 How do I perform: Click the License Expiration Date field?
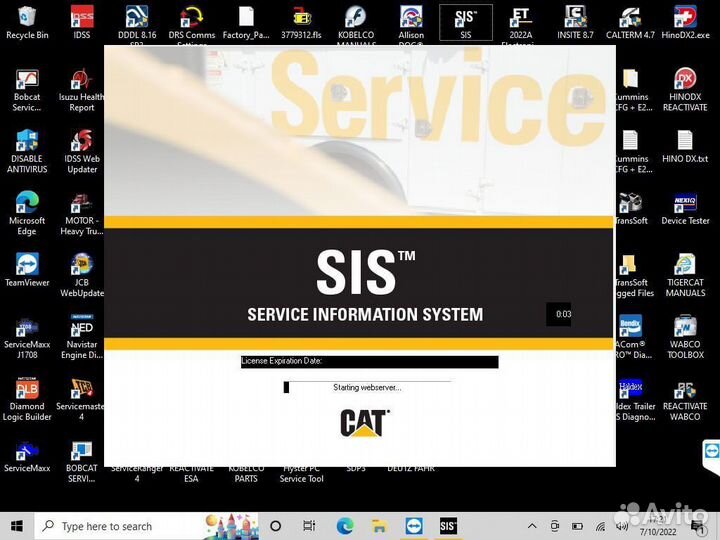tap(370, 361)
